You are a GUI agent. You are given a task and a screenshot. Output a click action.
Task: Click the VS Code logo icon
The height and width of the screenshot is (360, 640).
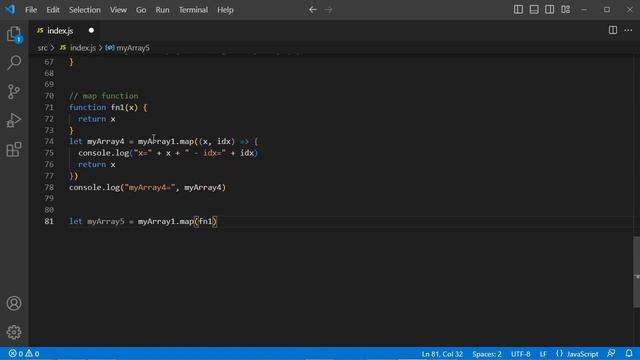tap(10, 9)
